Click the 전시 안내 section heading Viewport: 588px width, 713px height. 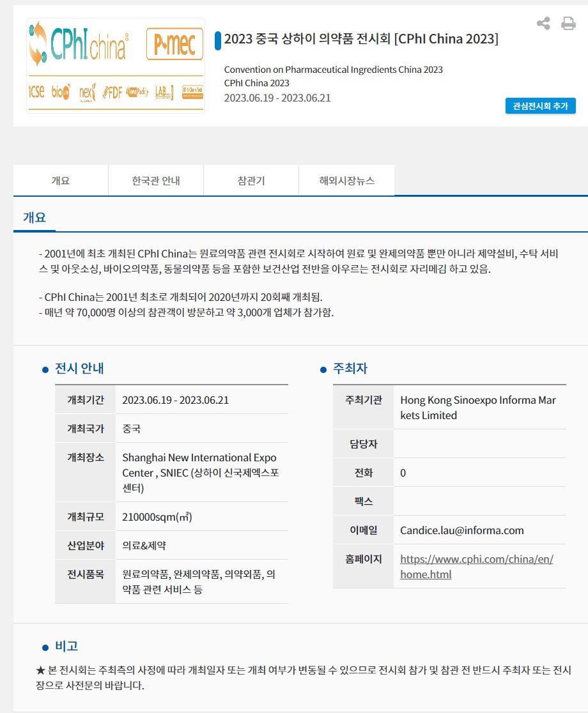pyautogui.click(x=79, y=369)
